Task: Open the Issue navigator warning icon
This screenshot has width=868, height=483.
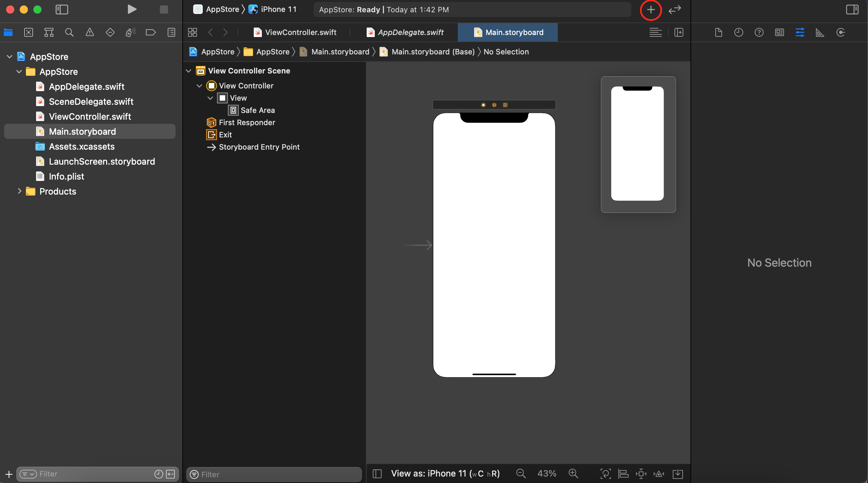Action: (89, 32)
